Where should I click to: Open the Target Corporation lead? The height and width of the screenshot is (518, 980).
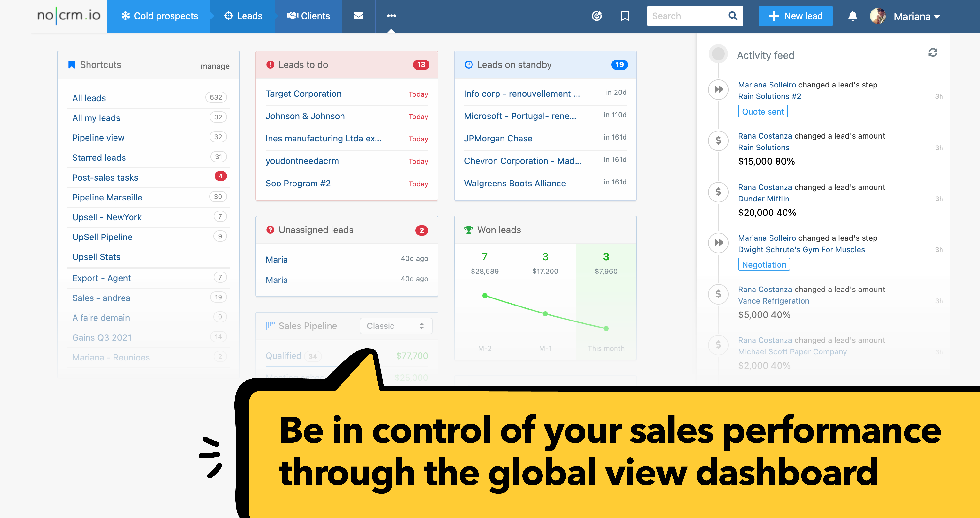click(x=303, y=94)
